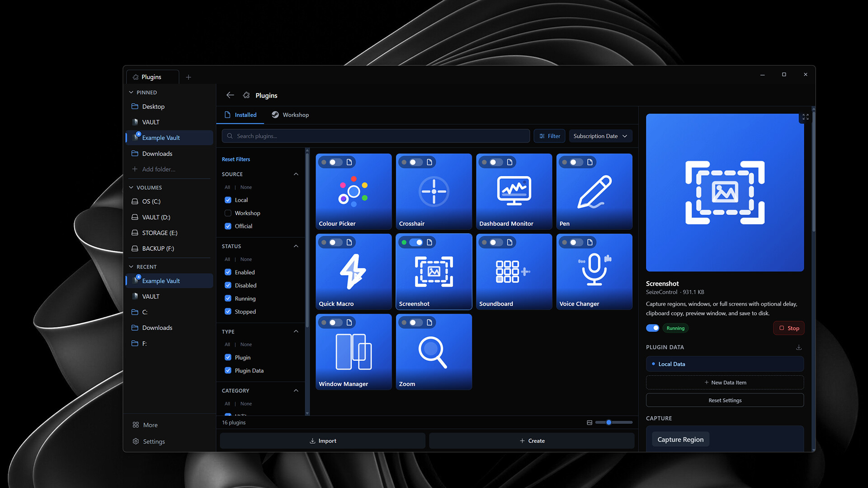Screen dimensions: 868x488
Task: Uncheck the Plugin Data type checkbox
Action: 228,371
